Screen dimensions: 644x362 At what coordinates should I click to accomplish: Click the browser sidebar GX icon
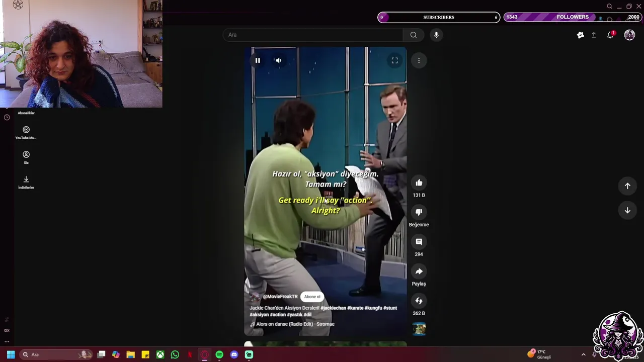tap(7, 330)
